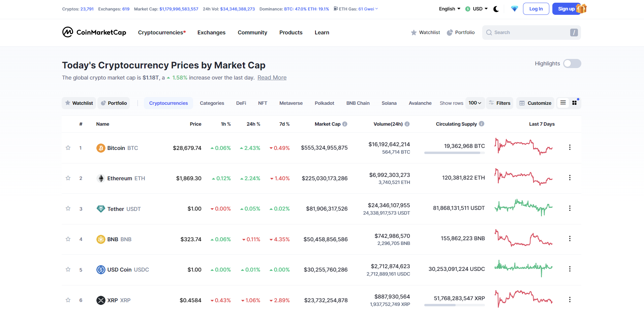Screen dimensions: 644x312
Task: Follow the Read More link
Action: (272, 77)
